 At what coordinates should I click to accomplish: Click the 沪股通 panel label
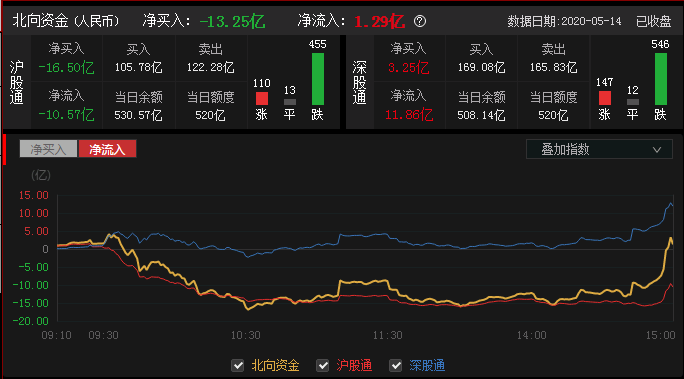(17, 82)
